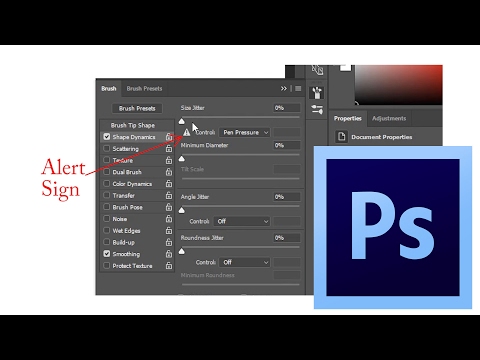Viewport: 480px width, 360px height.
Task: Click the Angle Jitter percentage field
Action: (x=287, y=197)
